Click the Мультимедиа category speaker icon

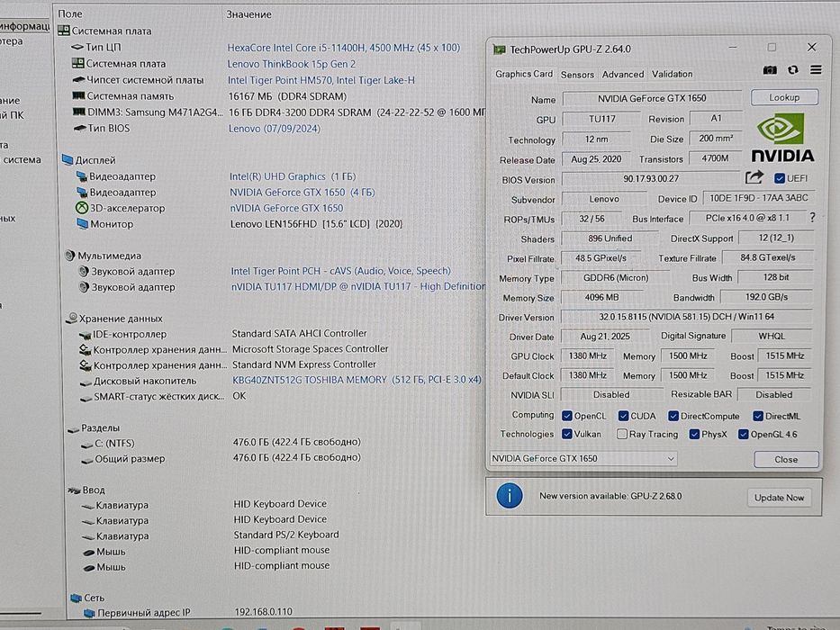pos(69,256)
